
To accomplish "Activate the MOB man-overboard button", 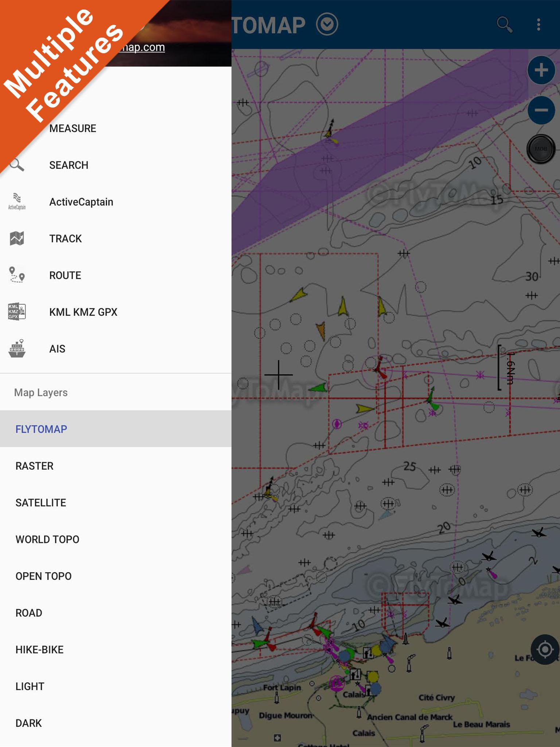I will click(x=541, y=149).
